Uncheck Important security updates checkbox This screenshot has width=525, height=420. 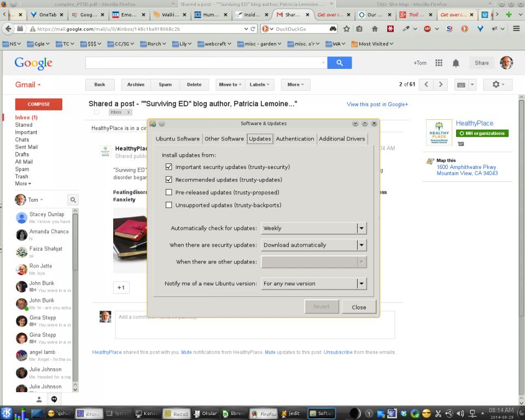(x=169, y=167)
